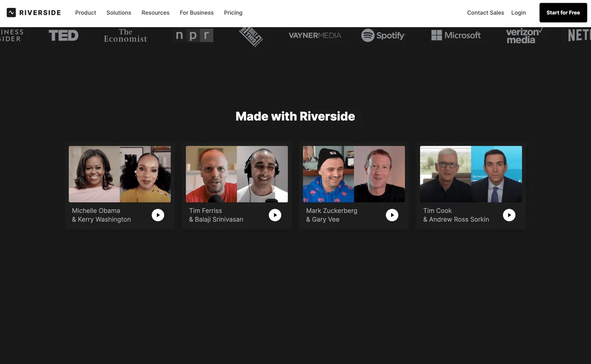Play the Michelle Obama & Kerry Washington video
Viewport: 591px width, 364px height.
tap(158, 215)
